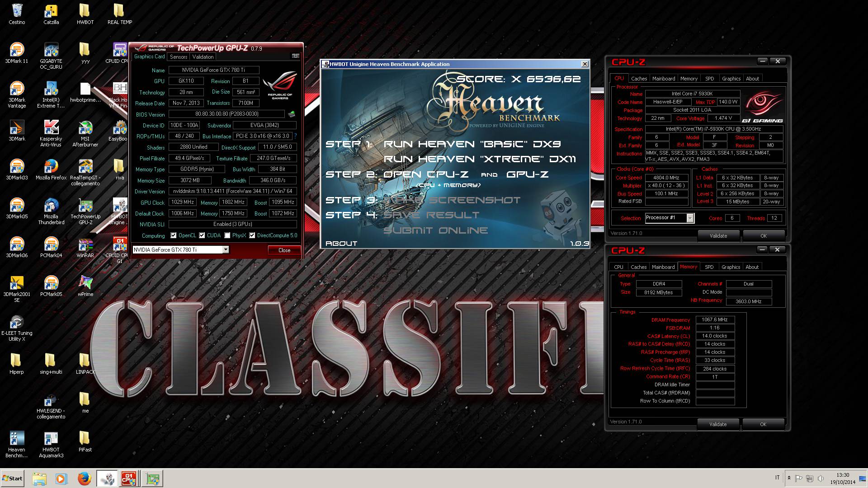Click Validate in upper CPU-Z window
This screenshot has width=868, height=488.
pyautogui.click(x=718, y=236)
